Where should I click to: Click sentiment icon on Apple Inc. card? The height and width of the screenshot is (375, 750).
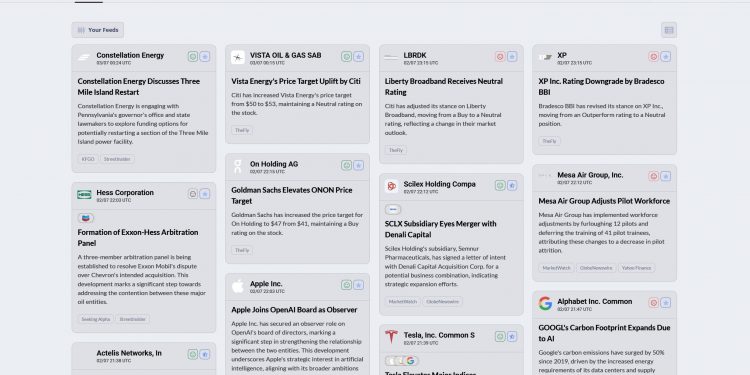pos(347,285)
